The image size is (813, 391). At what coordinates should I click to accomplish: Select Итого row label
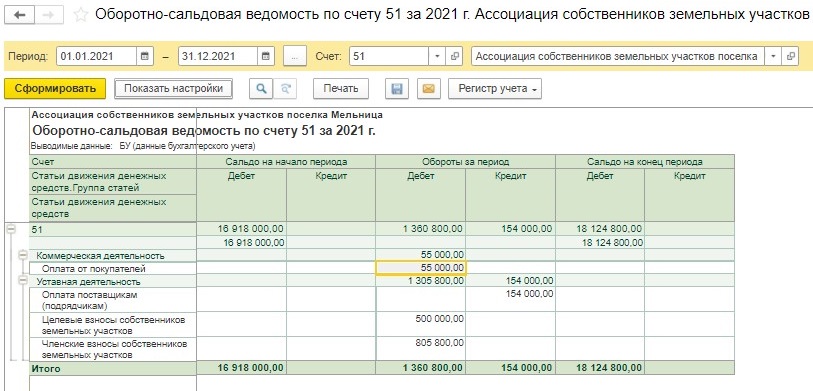click(113, 368)
